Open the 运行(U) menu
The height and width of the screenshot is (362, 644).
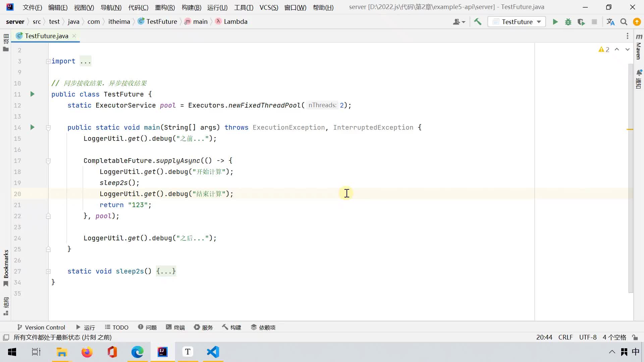coord(217,7)
